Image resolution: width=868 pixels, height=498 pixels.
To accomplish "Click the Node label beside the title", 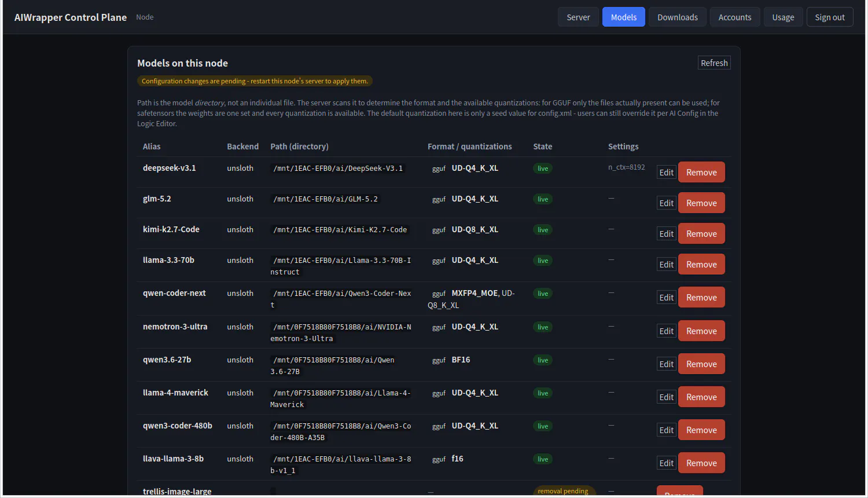I will [x=145, y=17].
